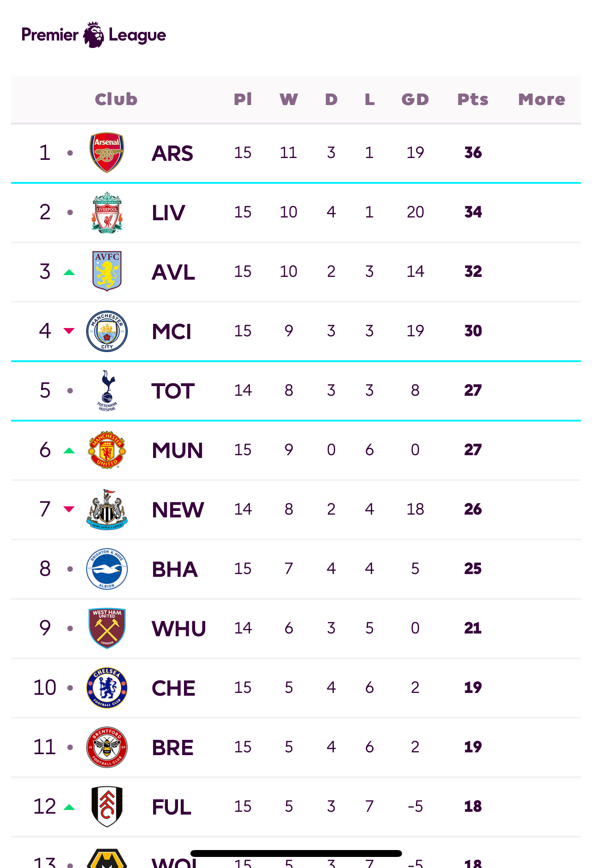This screenshot has height=868, width=592.
Task: Click the ARS team abbreviation
Action: 172,153
